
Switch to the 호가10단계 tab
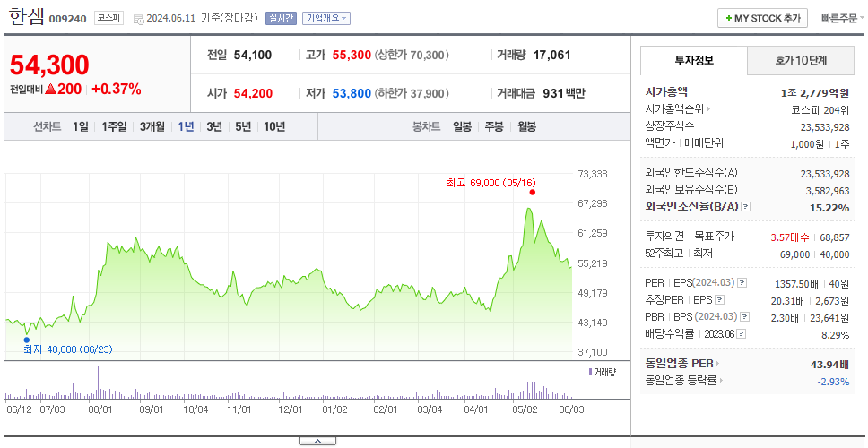point(801,60)
